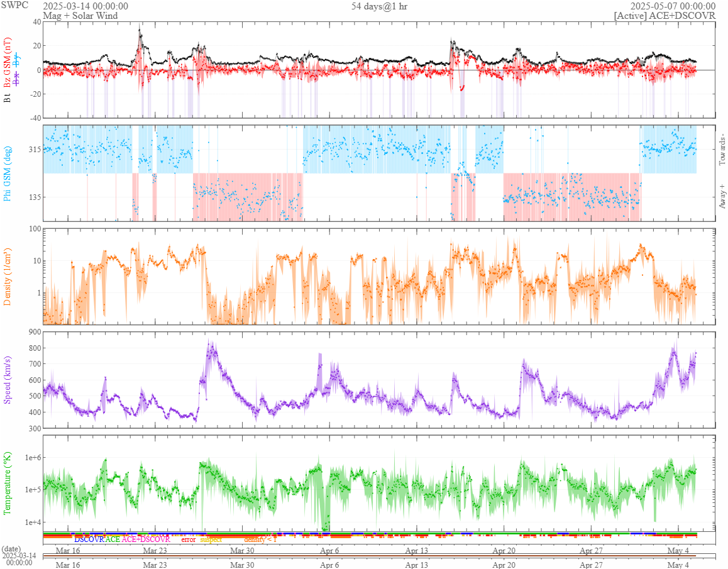Click the 1e+4 tick on Temperature axis
The height and width of the screenshot is (569, 728).
33,522
